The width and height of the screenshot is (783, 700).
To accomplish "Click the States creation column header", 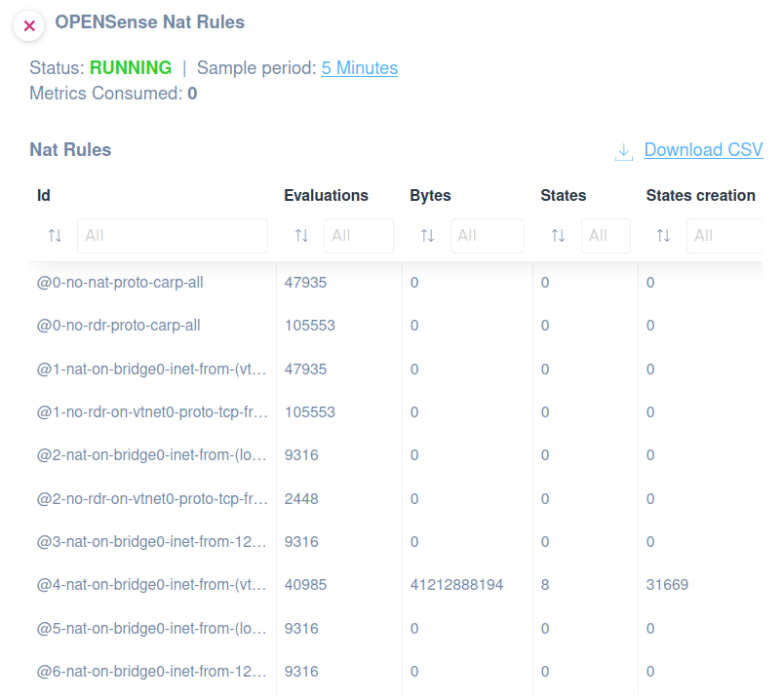I will [701, 195].
